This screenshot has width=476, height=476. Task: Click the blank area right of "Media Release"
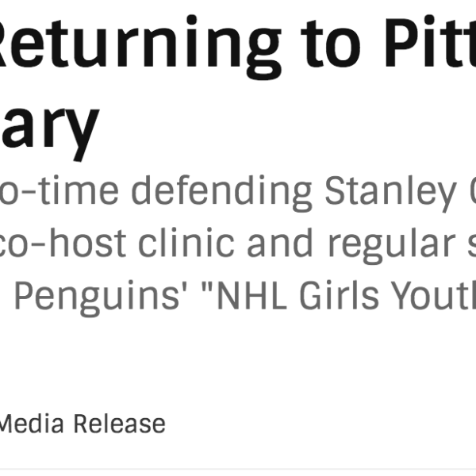pos(317,424)
